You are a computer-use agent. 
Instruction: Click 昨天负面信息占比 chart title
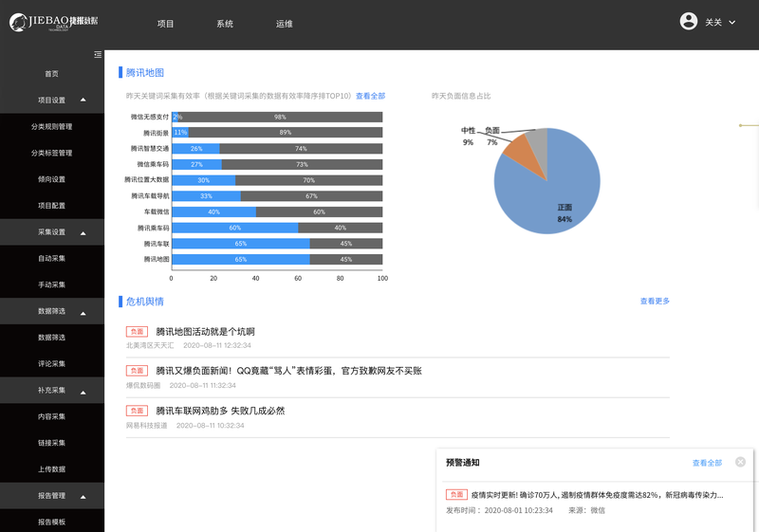click(461, 96)
